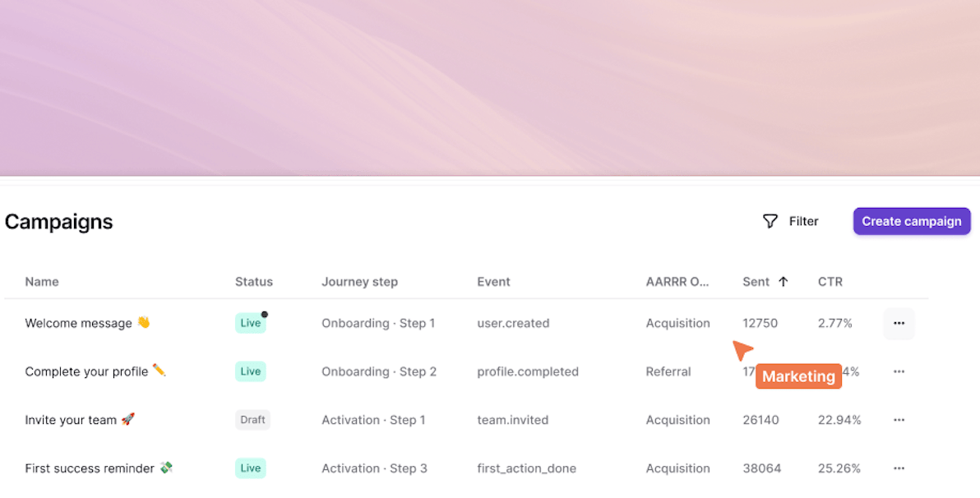Open the Welcome message campaign
The height and width of the screenshot is (498, 980).
[x=79, y=323]
